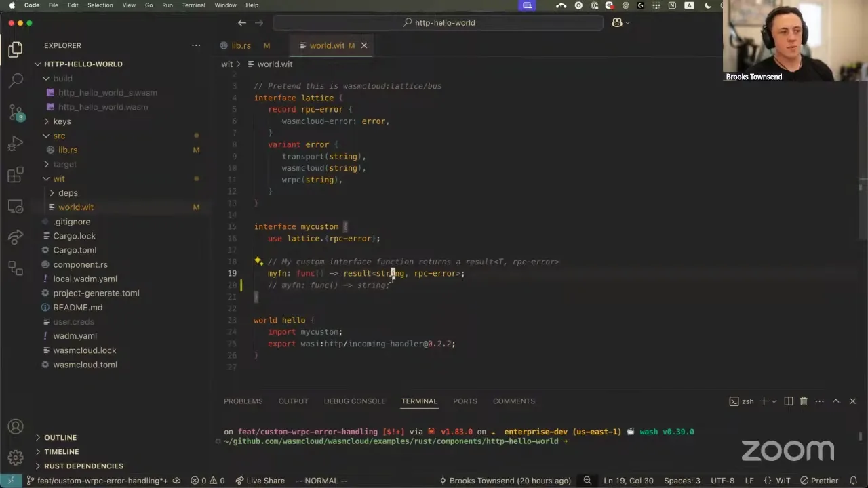This screenshot has width=868, height=488.
Task: Open the Apple menu
Action: pos(12,5)
